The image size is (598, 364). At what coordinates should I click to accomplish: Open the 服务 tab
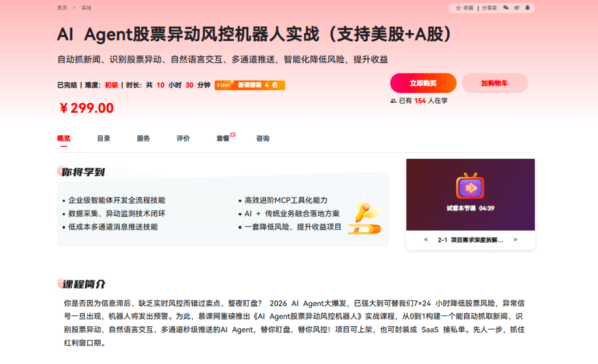(x=143, y=139)
